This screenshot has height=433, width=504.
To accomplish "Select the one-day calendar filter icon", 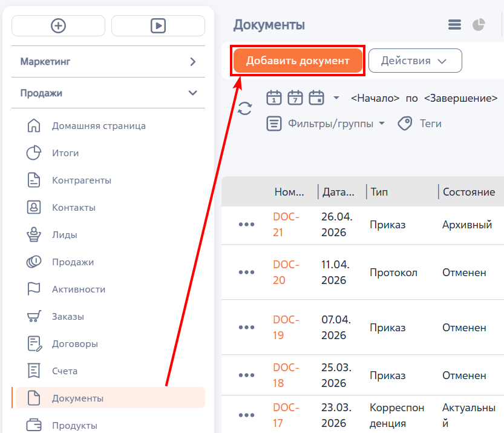I will [x=274, y=98].
